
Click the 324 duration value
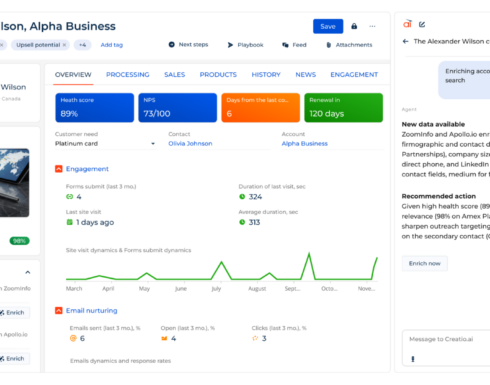[x=255, y=197]
